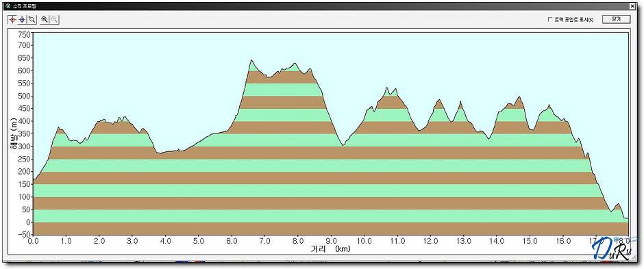Enable the 트랙 포인트 표시 checkbox

550,19
